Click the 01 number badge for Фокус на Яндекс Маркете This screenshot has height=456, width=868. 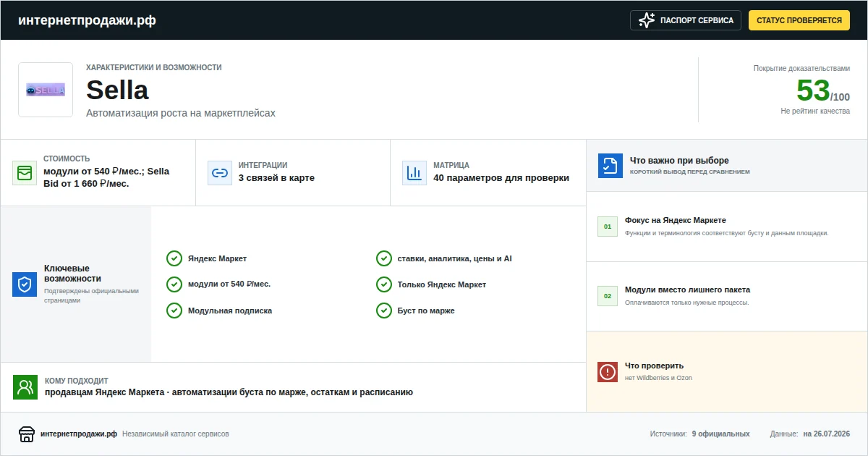pos(608,227)
